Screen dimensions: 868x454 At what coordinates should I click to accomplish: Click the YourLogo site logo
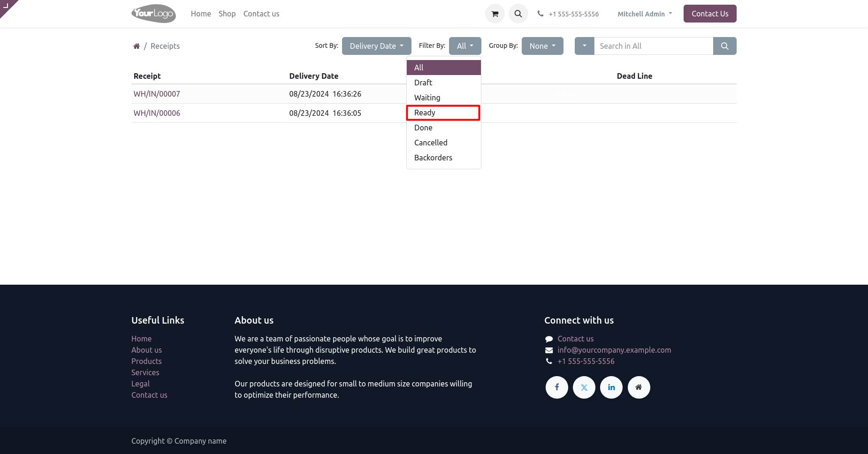153,14
